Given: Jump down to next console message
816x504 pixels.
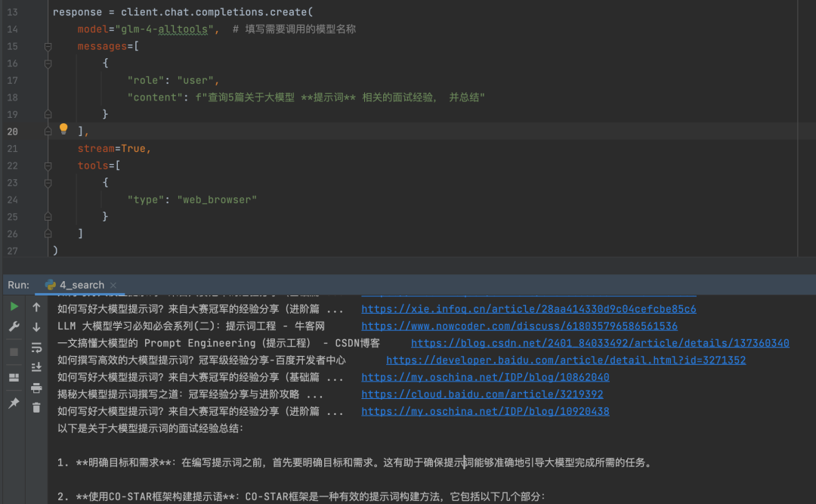Looking at the screenshot, I should (36, 327).
